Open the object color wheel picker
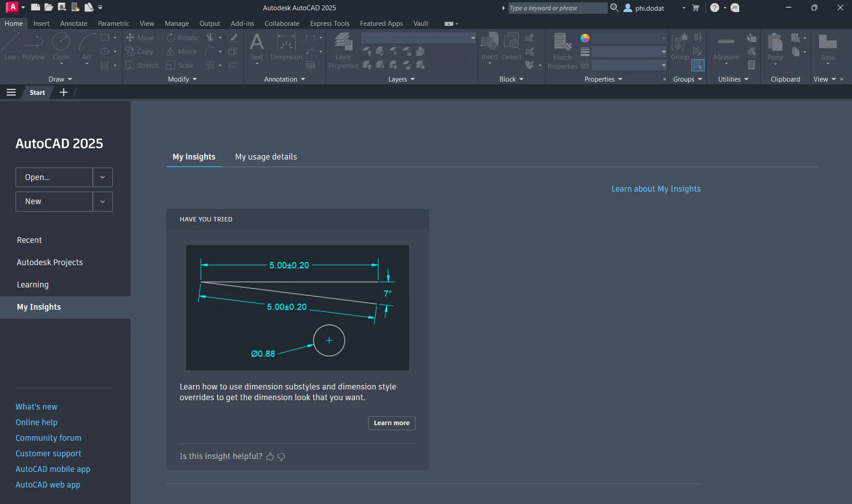The image size is (852, 504). 585,38
